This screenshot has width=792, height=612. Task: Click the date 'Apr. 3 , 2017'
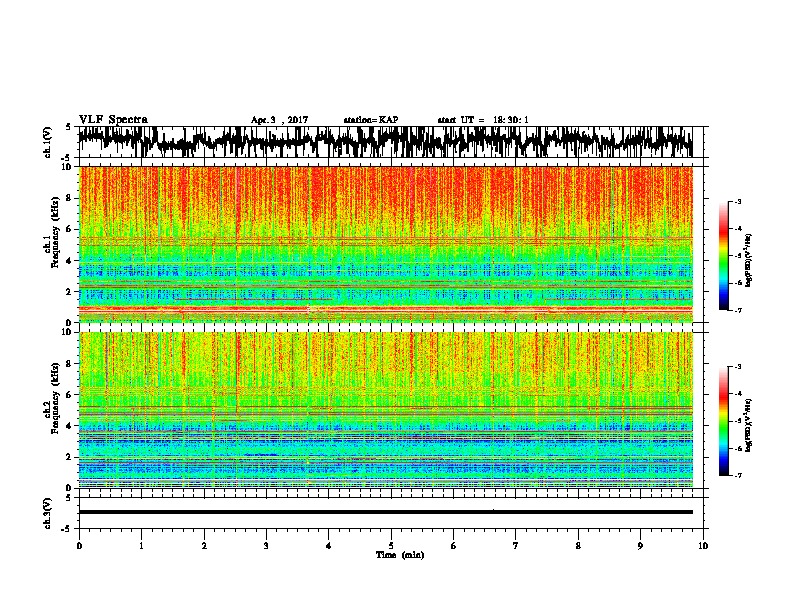279,120
